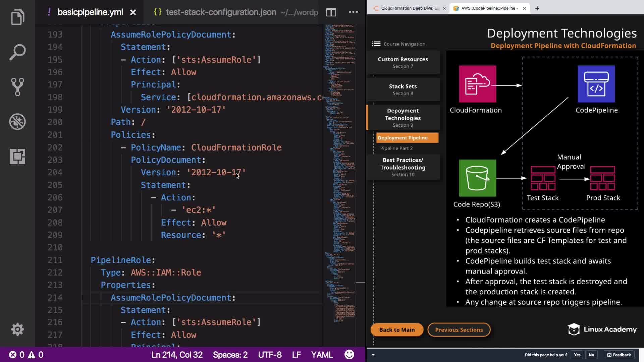Click the Back to Main button

[x=397, y=330]
